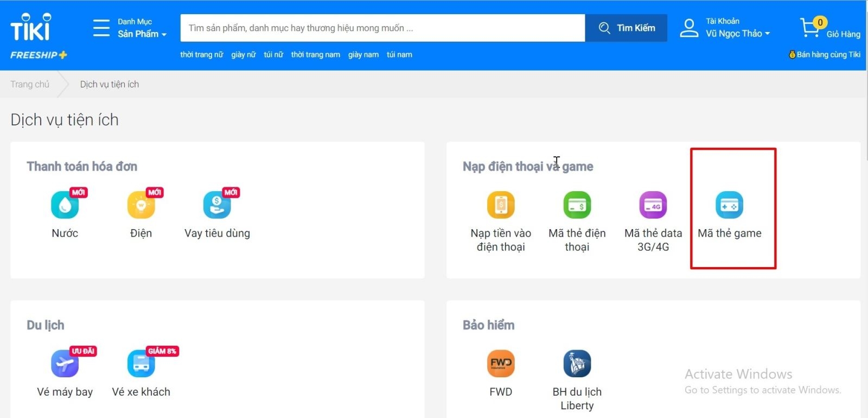Focus the product search input field
Screen dimensions: 868x418
click(383, 28)
